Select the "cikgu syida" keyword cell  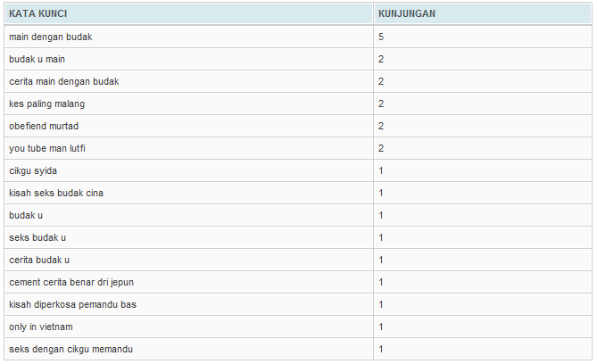tap(33, 170)
